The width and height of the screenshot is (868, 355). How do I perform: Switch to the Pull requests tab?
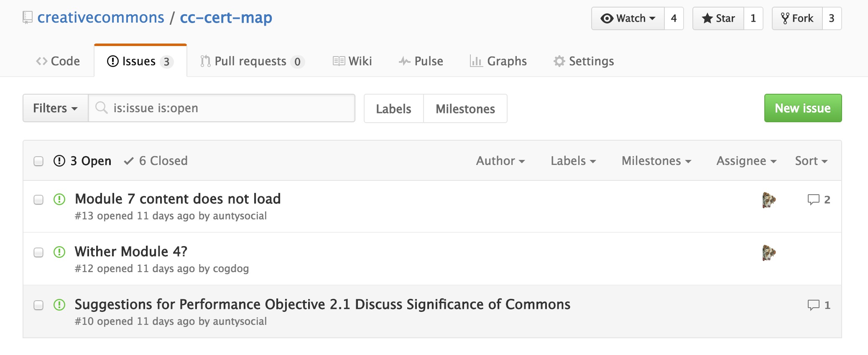(252, 61)
